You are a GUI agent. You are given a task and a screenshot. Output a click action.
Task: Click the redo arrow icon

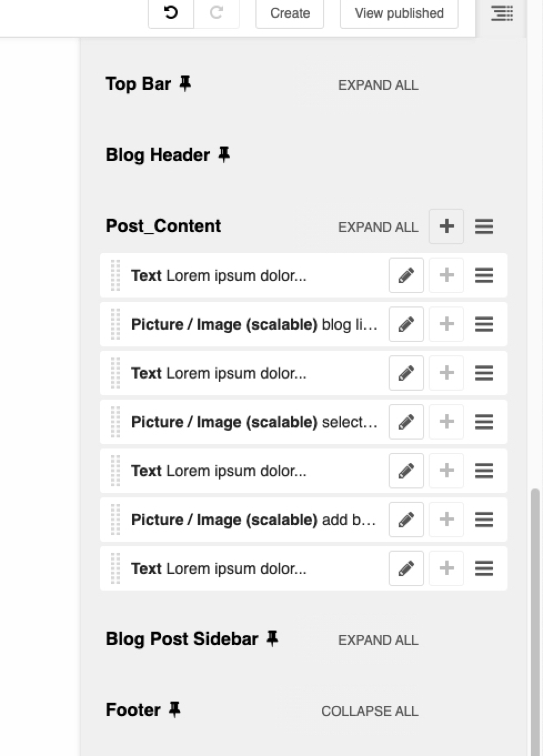pos(216,13)
